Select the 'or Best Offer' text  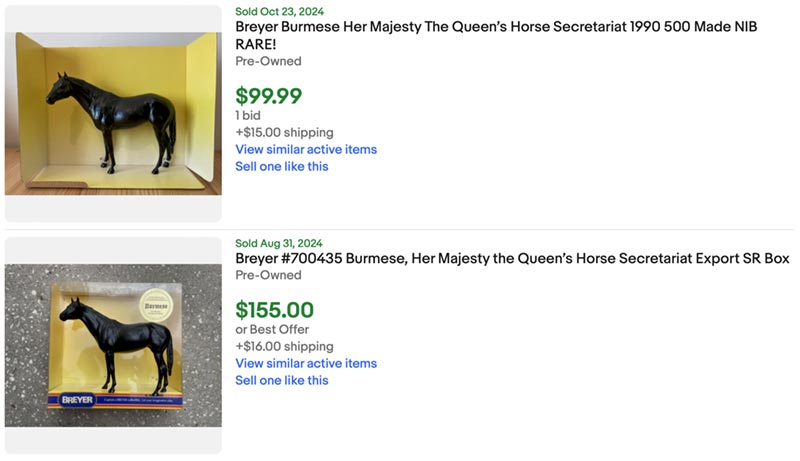click(272, 329)
